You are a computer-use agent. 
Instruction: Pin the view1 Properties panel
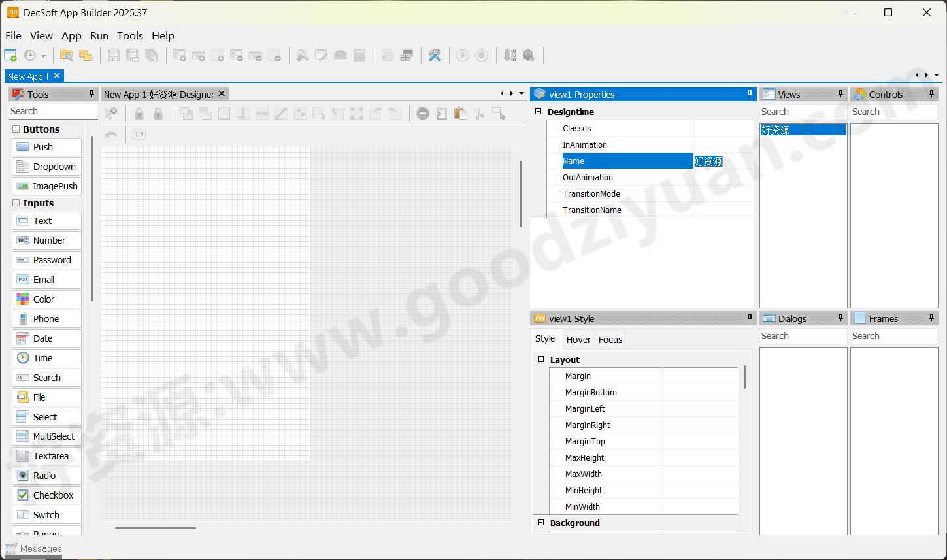pos(750,93)
